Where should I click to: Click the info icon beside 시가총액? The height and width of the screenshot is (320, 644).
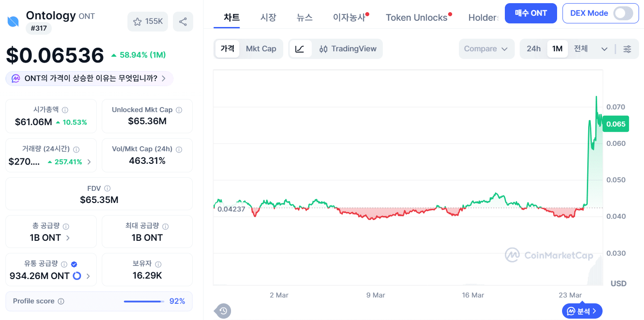(x=65, y=109)
